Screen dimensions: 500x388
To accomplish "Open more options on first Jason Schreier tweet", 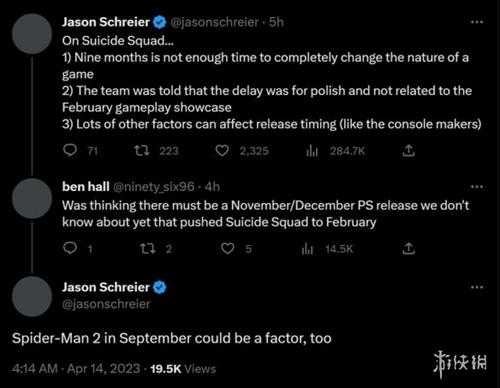I will (x=477, y=22).
